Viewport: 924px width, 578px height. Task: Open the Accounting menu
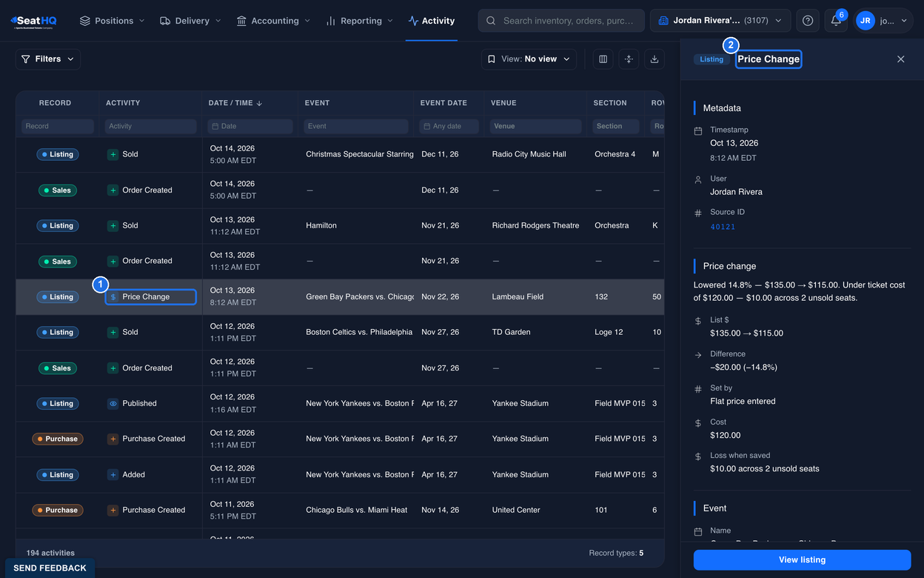click(273, 21)
